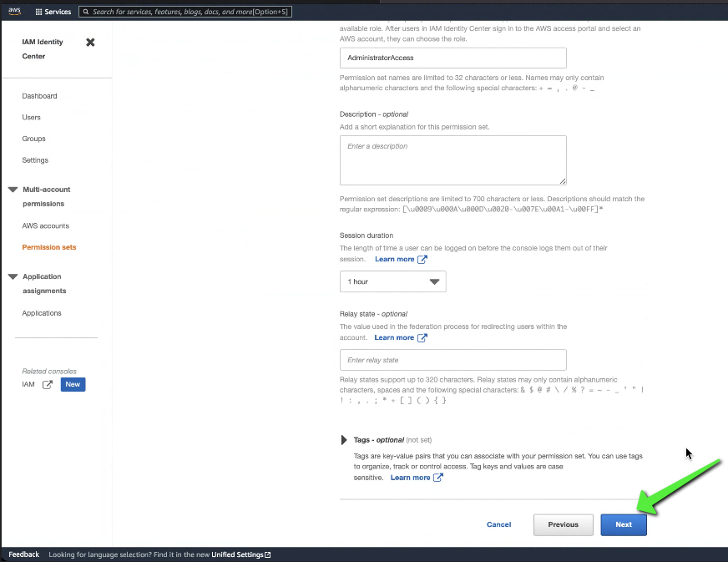
Task: Click the blue New badge button
Action: pos(73,385)
